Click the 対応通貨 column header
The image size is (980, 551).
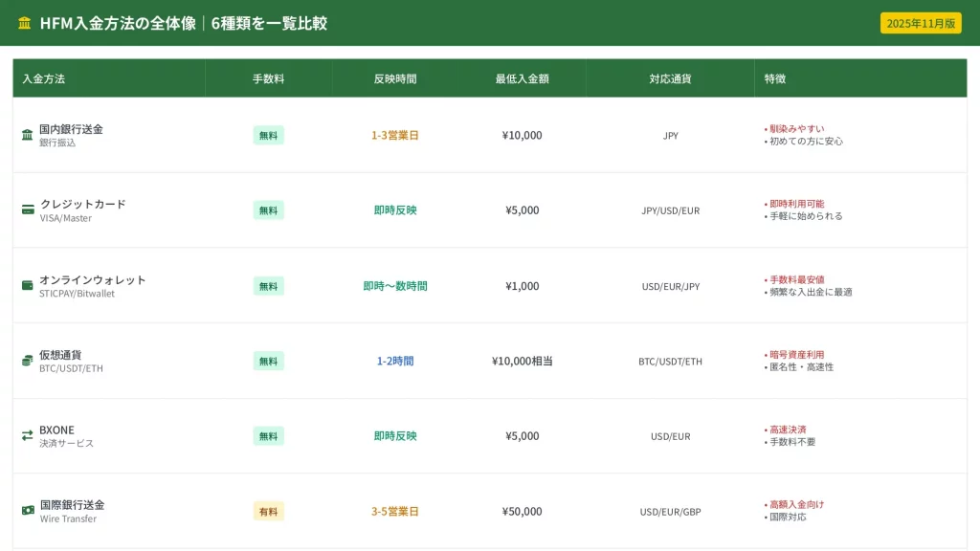coord(670,78)
